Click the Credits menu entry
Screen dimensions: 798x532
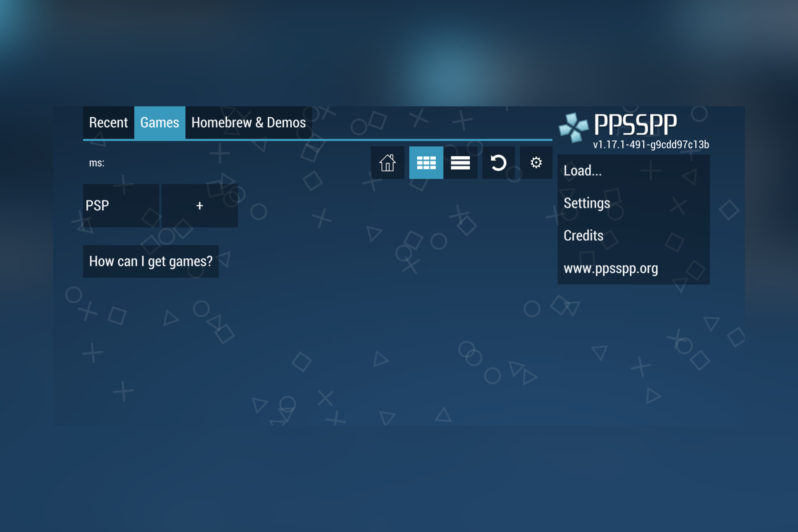tap(584, 235)
